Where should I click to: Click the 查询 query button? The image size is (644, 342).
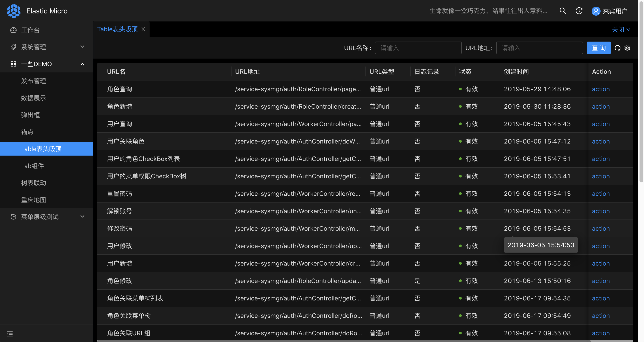(x=599, y=48)
